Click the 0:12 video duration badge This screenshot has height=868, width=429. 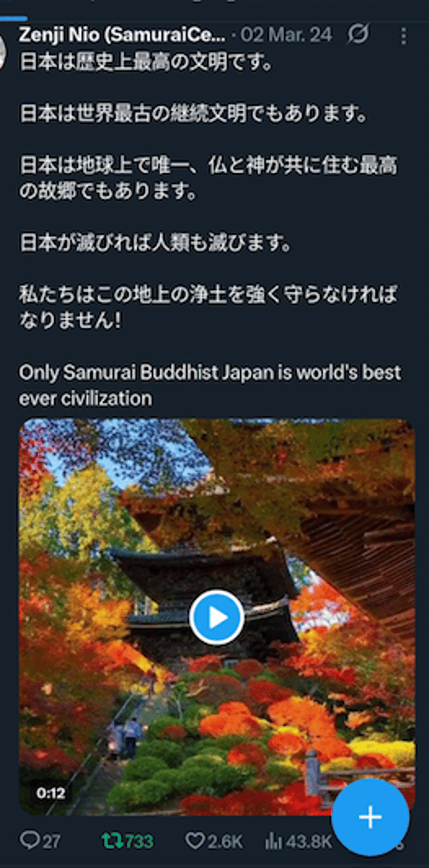click(x=51, y=793)
